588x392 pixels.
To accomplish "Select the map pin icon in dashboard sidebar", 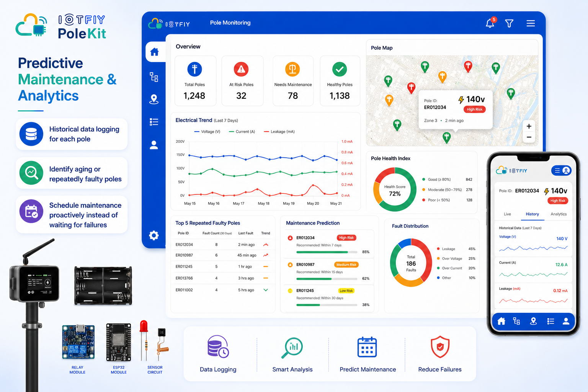I will 154,99.
